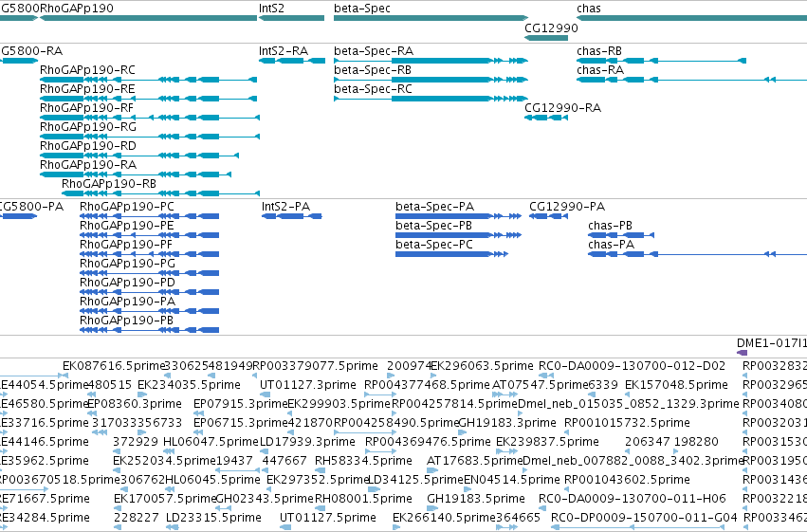Open the RhoGAPp190-PE protein label
The width and height of the screenshot is (807, 532).
click(127, 226)
